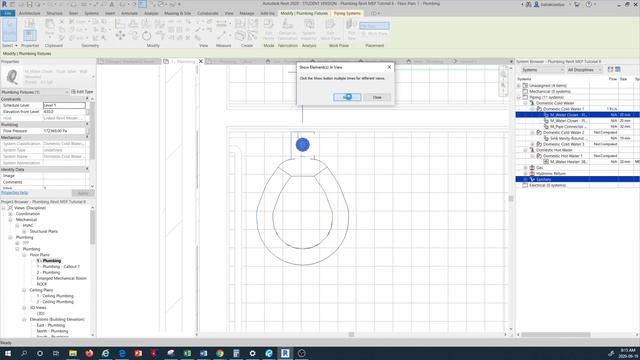Click the Edit Work Plane icon
This screenshot has width=640, height=360.
[330, 29]
